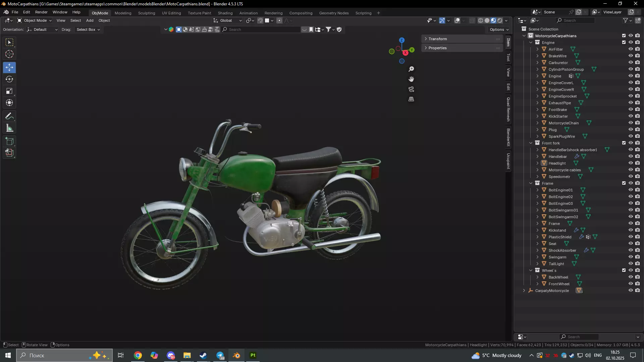
Task: Hide the Seat object in viewport
Action: coord(631,244)
